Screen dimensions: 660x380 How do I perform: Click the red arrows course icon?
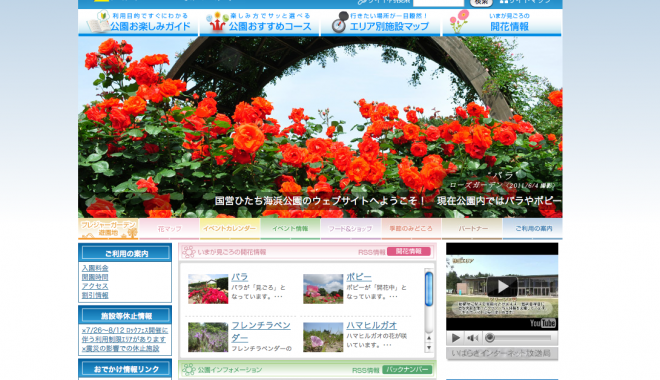217,22
